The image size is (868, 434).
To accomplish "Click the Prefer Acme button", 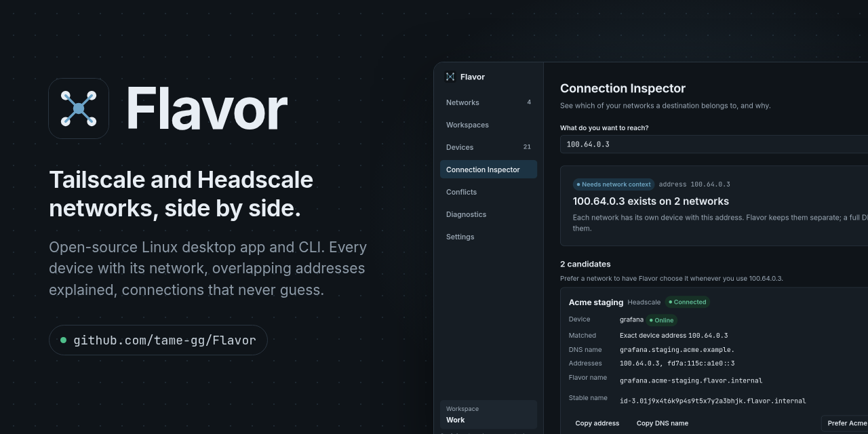I will point(845,423).
